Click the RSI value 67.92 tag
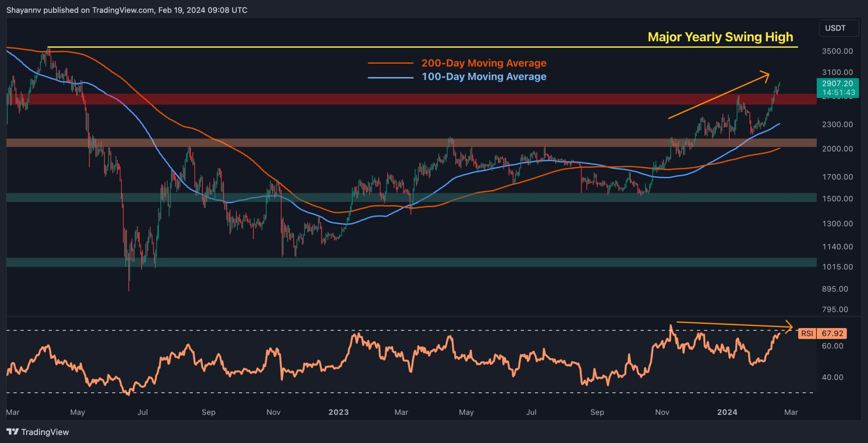The width and height of the screenshot is (868, 443). point(832,334)
